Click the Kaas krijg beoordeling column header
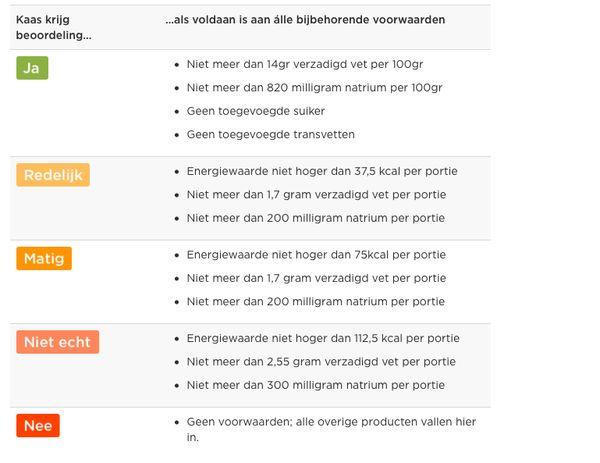 click(53, 27)
